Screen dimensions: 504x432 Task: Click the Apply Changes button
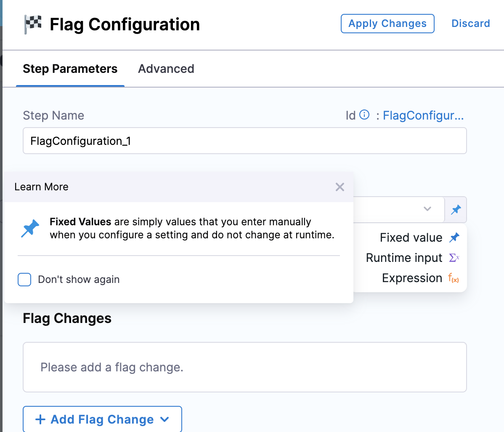click(x=387, y=24)
